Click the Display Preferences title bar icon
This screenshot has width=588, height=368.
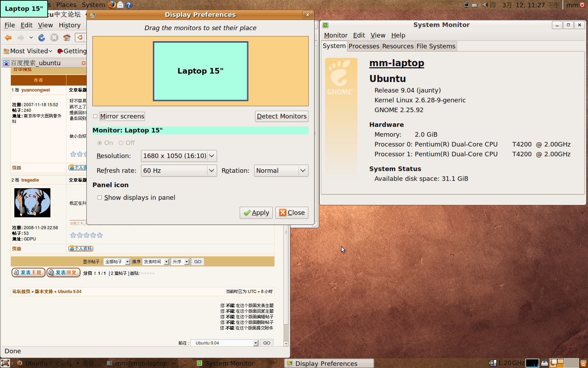tap(93, 15)
